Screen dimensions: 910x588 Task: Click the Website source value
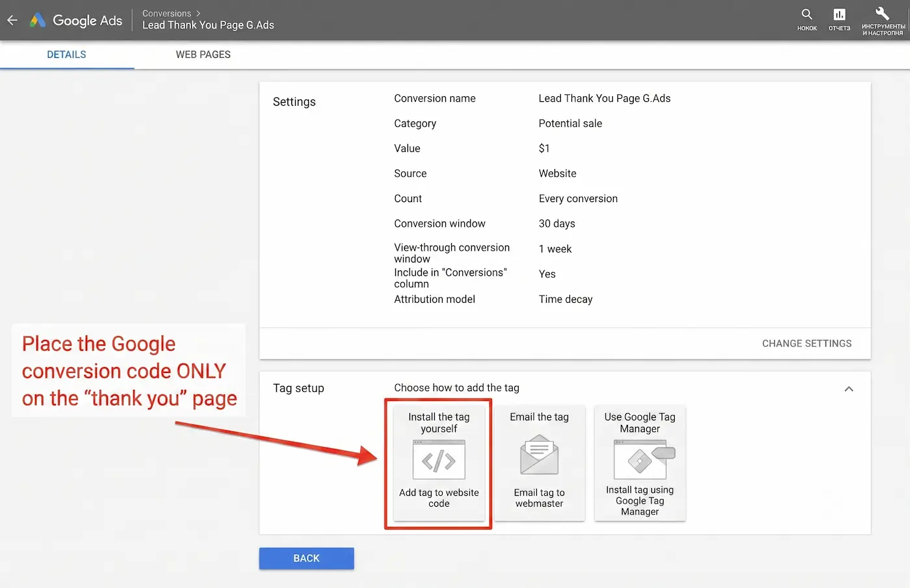tap(557, 173)
